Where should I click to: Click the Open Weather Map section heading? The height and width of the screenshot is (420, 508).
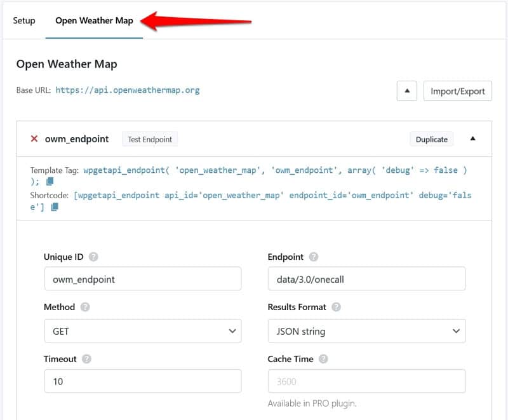[67, 64]
